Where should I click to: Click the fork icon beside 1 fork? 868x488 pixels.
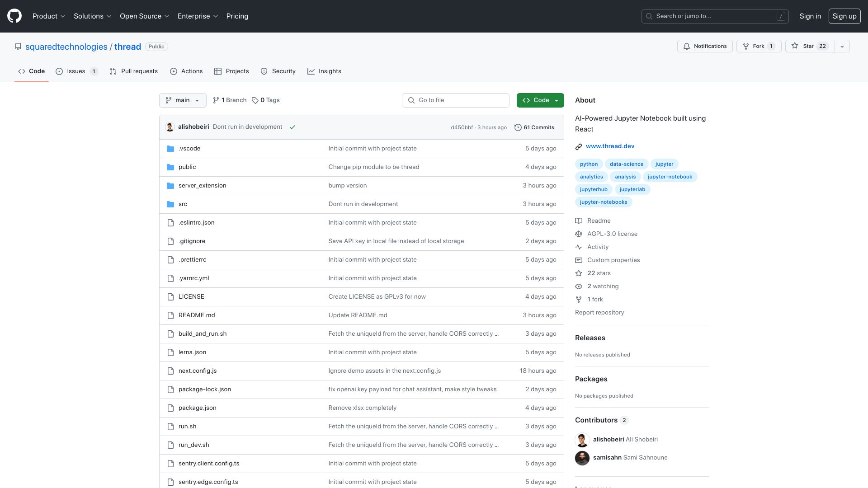[x=579, y=300]
